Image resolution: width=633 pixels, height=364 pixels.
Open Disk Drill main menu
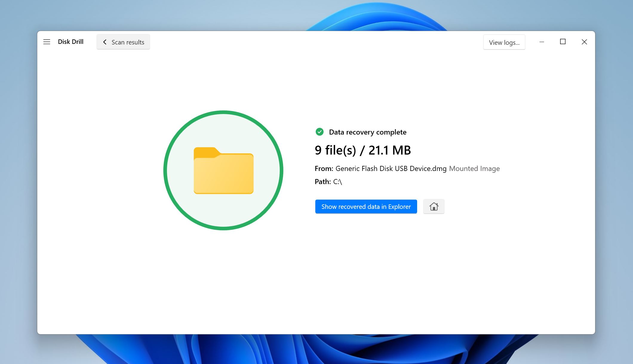47,41
